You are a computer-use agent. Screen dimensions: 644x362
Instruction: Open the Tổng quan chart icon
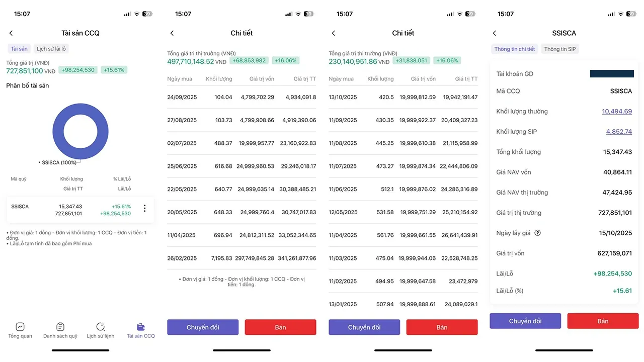20,327
